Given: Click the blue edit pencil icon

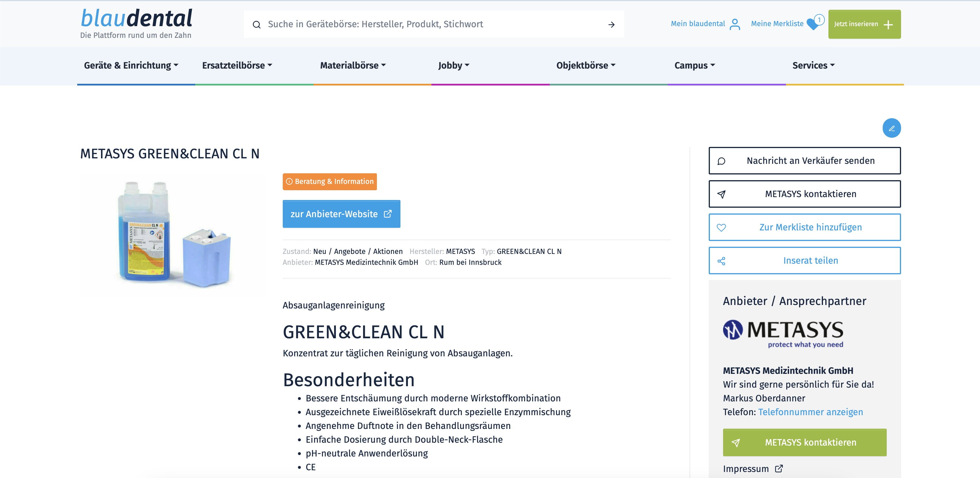Looking at the screenshot, I should [891, 128].
